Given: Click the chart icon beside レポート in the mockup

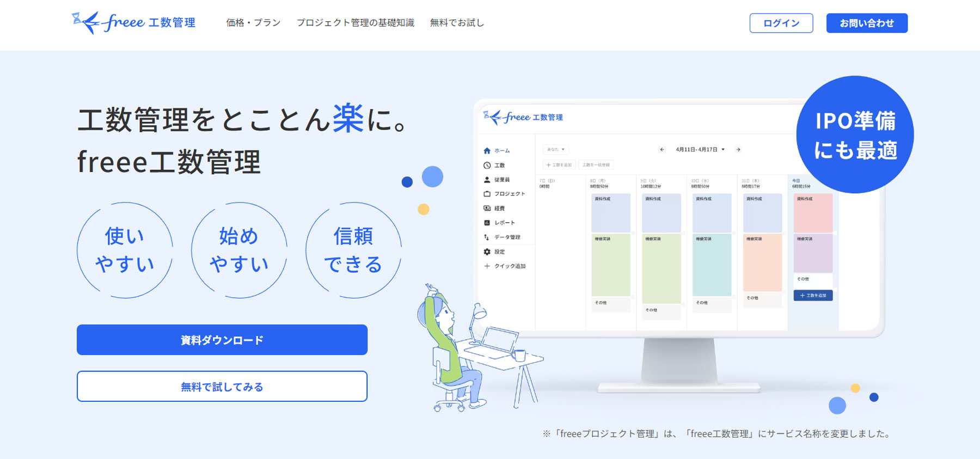Looking at the screenshot, I should click(x=487, y=223).
